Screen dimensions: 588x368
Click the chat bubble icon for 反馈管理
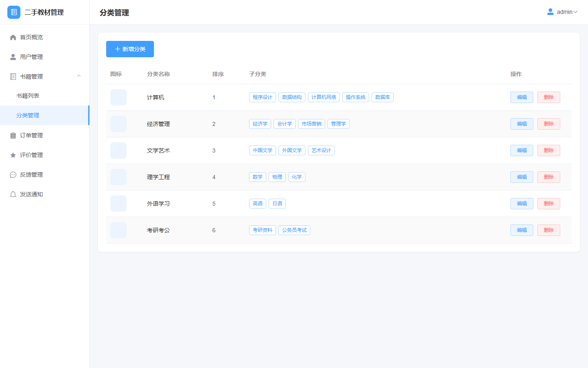[x=13, y=175]
